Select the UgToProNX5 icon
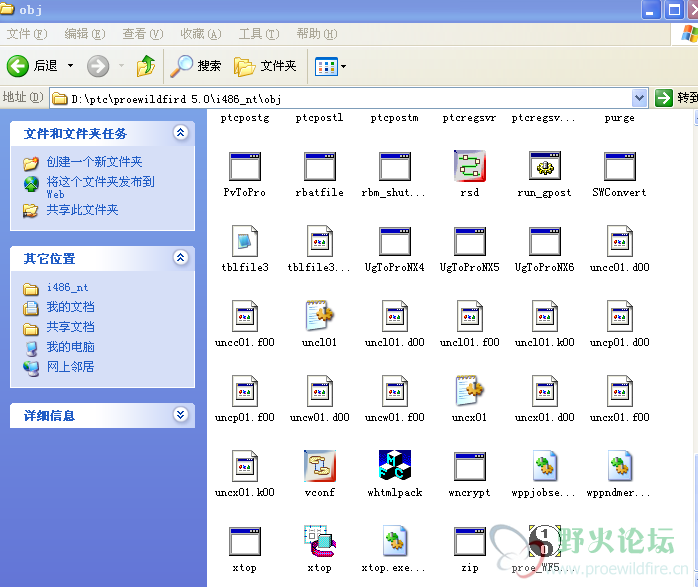This screenshot has width=698, height=587. pos(470,241)
